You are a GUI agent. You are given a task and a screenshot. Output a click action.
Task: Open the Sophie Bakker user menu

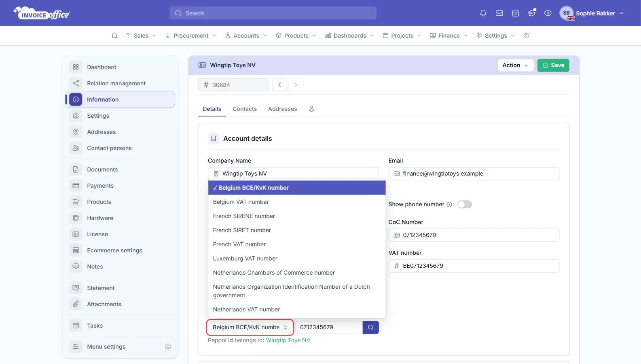click(592, 13)
